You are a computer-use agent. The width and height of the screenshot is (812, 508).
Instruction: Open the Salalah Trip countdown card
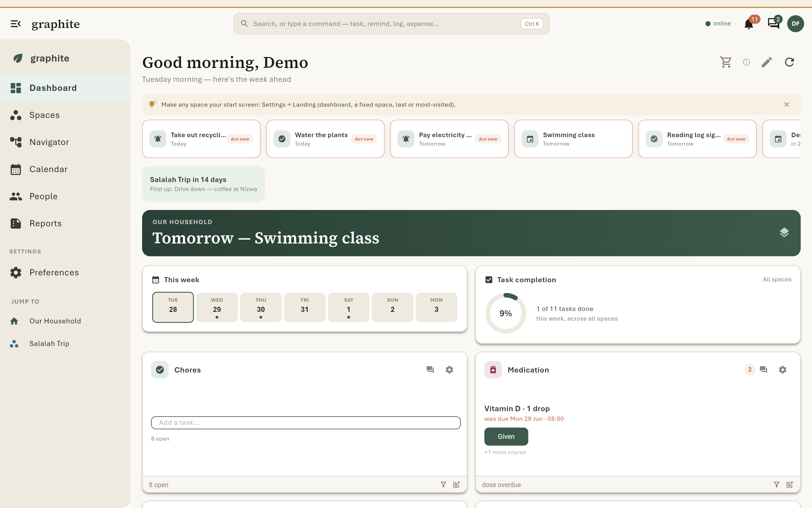pos(203,184)
